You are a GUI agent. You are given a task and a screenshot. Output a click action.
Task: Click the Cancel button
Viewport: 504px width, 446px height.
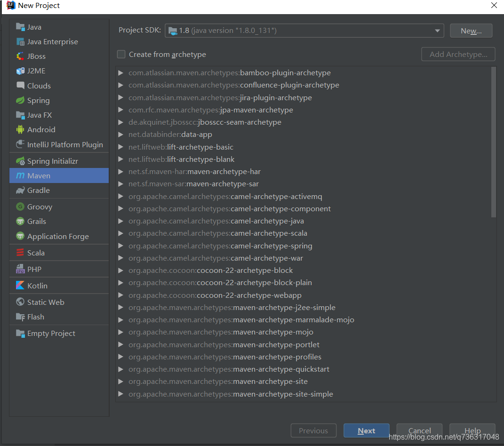tap(419, 430)
